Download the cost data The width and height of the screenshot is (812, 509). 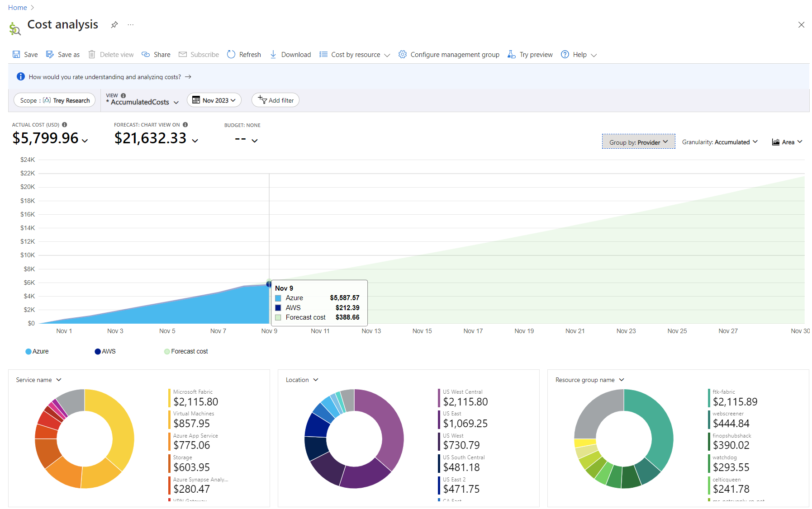(x=290, y=54)
